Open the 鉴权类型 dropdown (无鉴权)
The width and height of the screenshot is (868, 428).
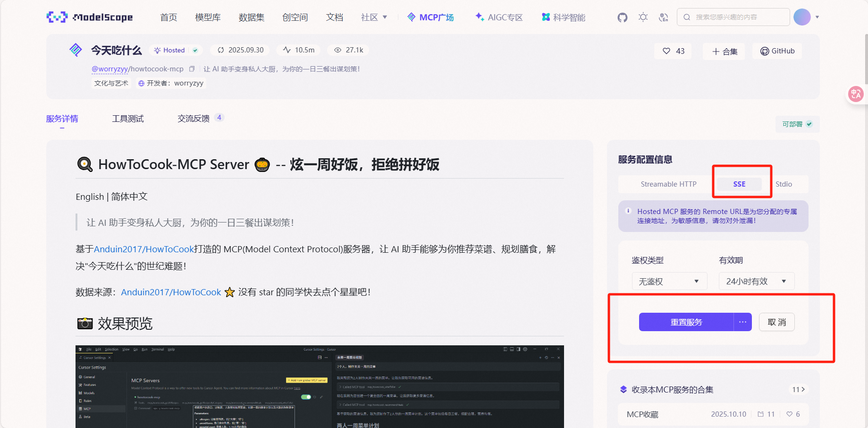[x=669, y=281]
